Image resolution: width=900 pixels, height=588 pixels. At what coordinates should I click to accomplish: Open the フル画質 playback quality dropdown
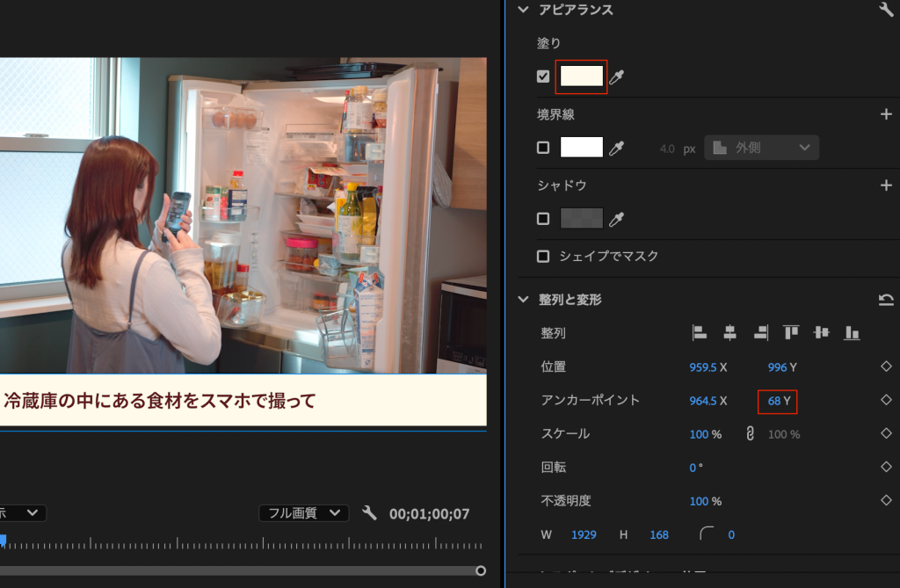click(303, 513)
